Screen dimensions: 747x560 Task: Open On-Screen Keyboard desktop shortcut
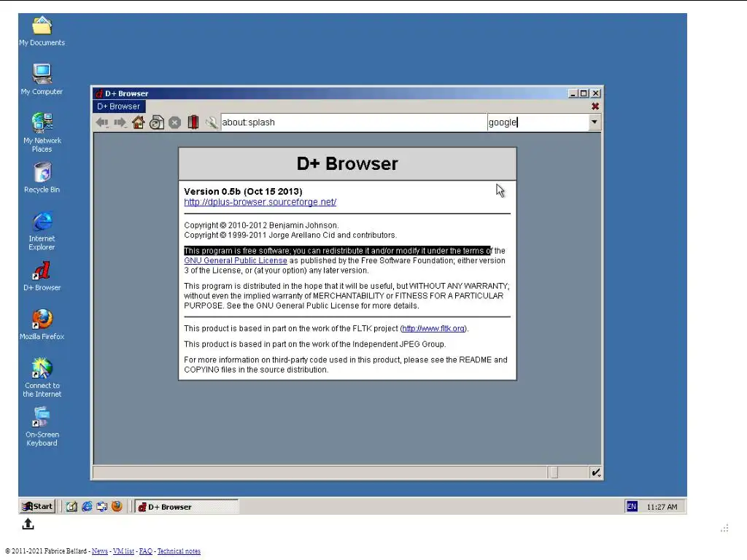(x=42, y=427)
